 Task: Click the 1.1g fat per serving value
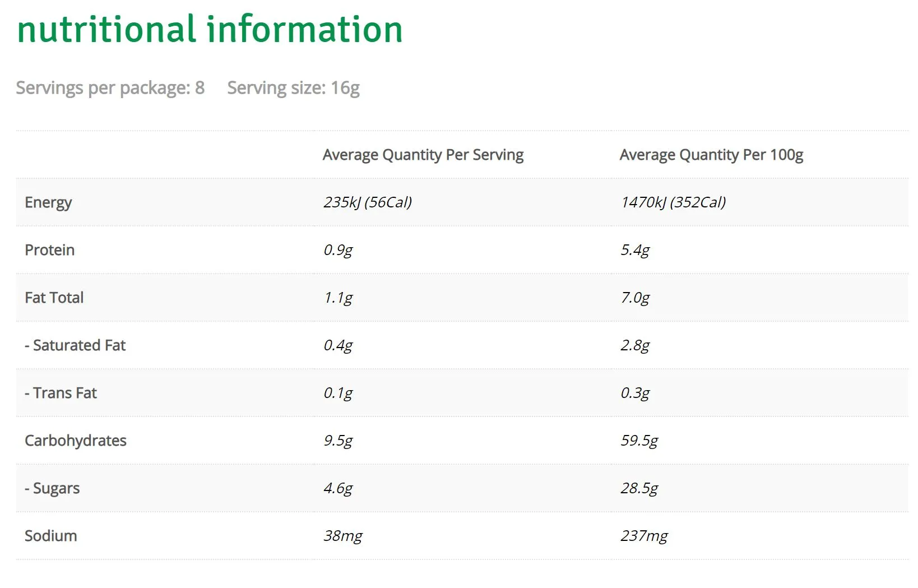click(x=338, y=298)
